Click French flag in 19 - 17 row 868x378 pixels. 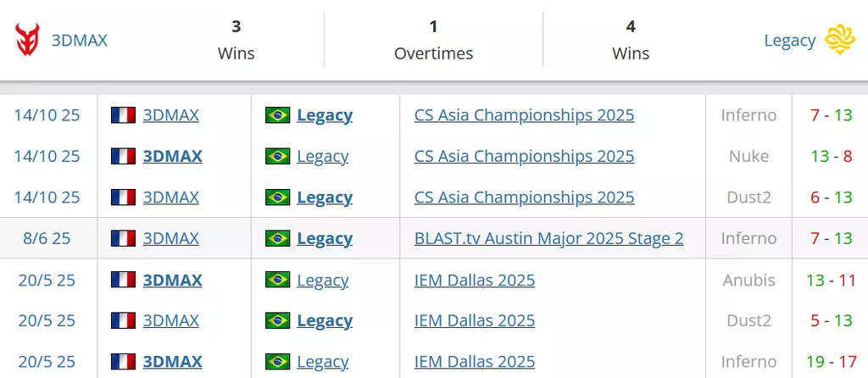[124, 362]
